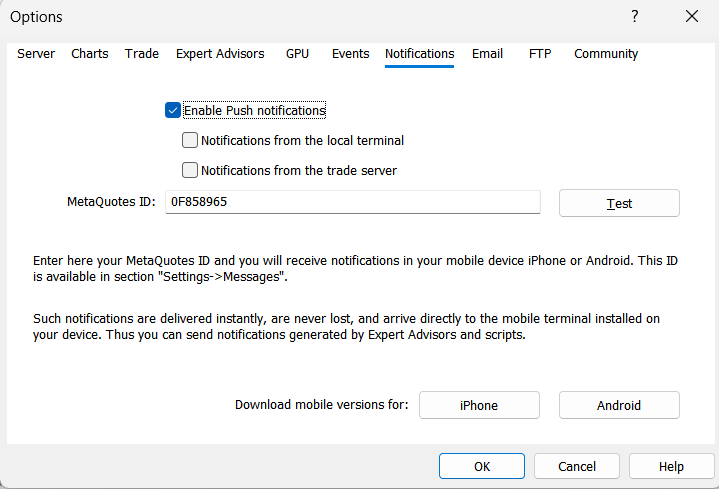Image resolution: width=719 pixels, height=489 pixels.
Task: Open Help from bottom button
Action: pyautogui.click(x=671, y=466)
